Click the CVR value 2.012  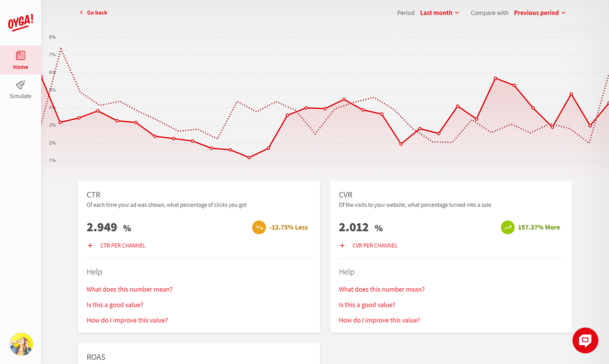[x=354, y=227]
